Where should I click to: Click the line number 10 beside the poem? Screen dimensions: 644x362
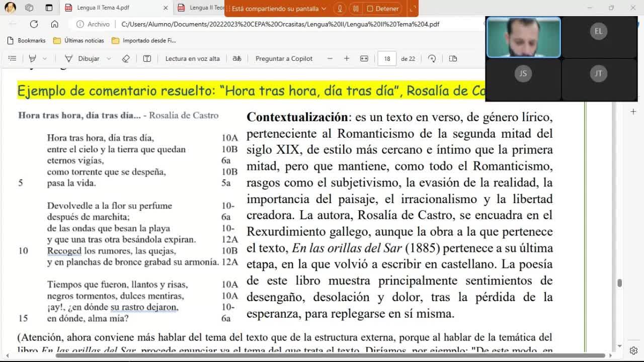pyautogui.click(x=23, y=251)
